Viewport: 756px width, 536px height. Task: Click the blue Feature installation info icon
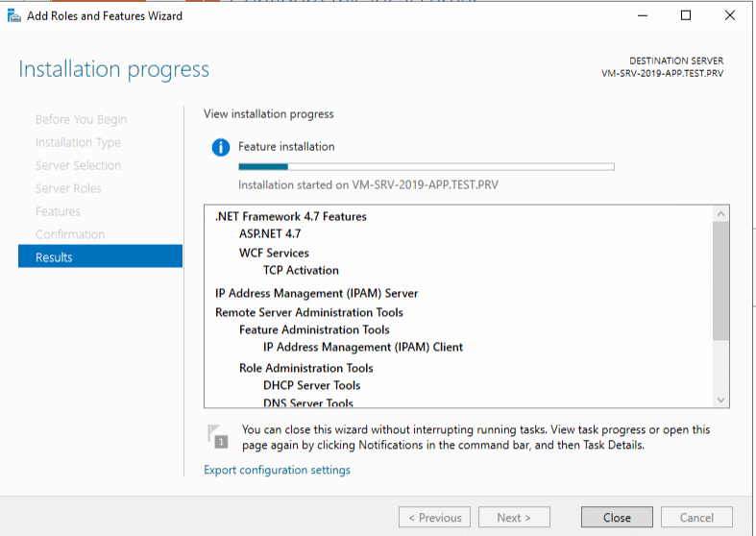(221, 147)
